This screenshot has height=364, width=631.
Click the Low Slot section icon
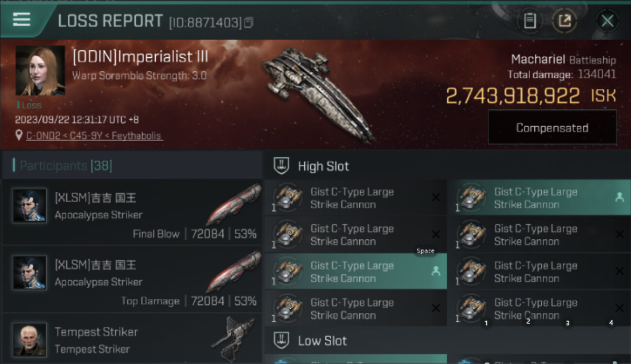(x=282, y=340)
